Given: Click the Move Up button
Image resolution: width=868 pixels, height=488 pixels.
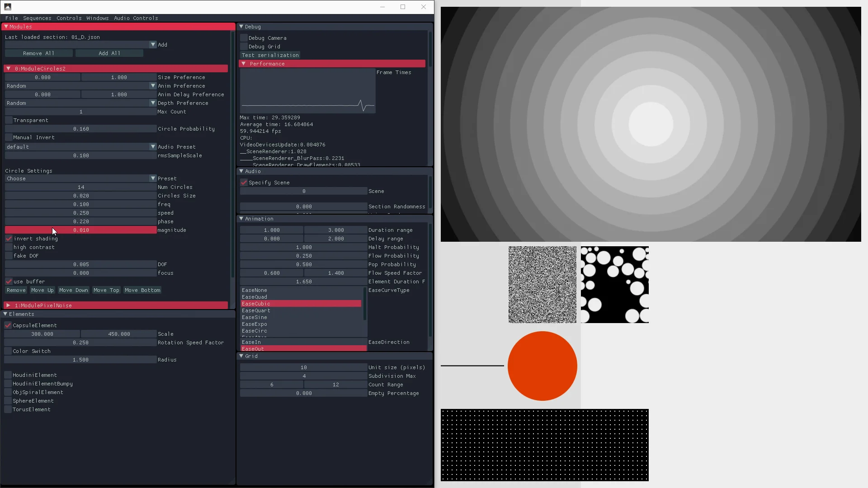Looking at the screenshot, I should click(x=42, y=290).
